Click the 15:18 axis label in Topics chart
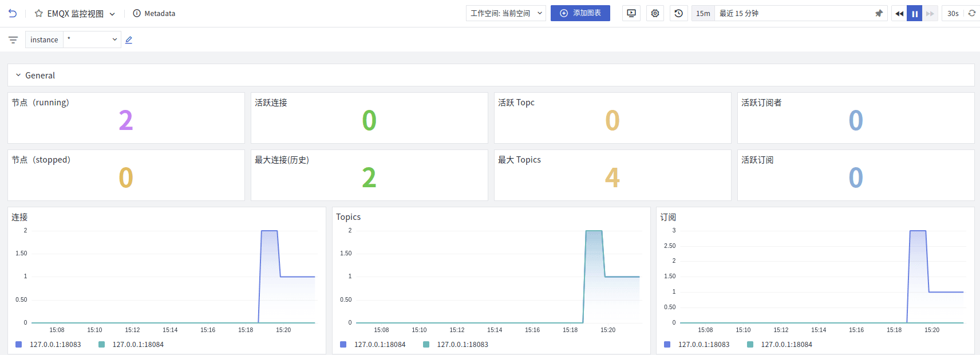Screen dimensions: 980x355 pos(570,330)
